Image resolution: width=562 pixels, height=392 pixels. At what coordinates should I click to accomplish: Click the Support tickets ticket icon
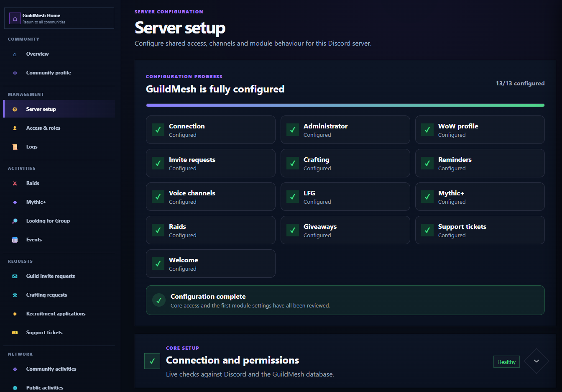15,333
